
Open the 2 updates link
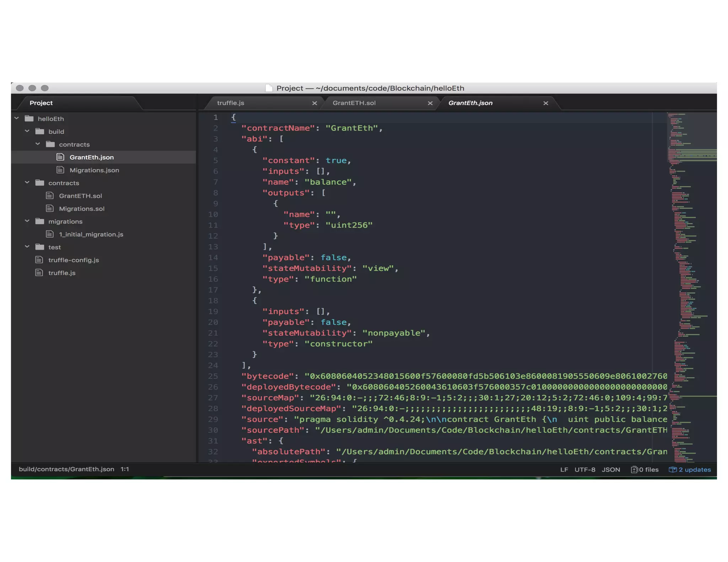point(695,470)
